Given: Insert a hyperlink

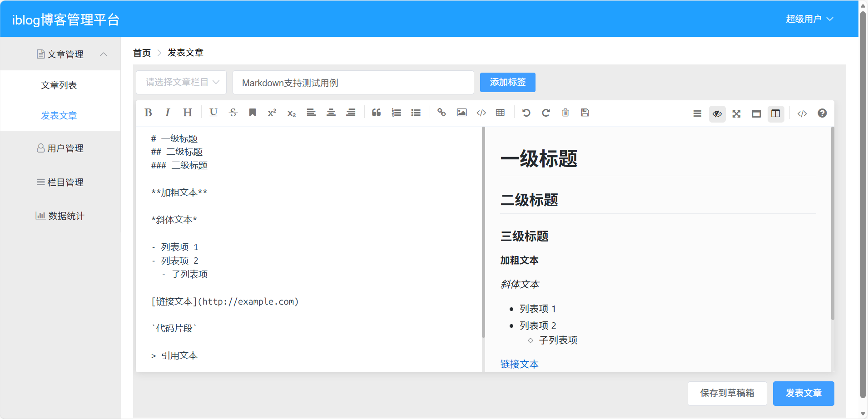Looking at the screenshot, I should coord(441,113).
